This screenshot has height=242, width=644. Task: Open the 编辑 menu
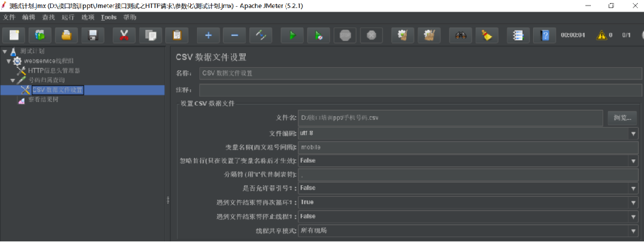(x=29, y=17)
